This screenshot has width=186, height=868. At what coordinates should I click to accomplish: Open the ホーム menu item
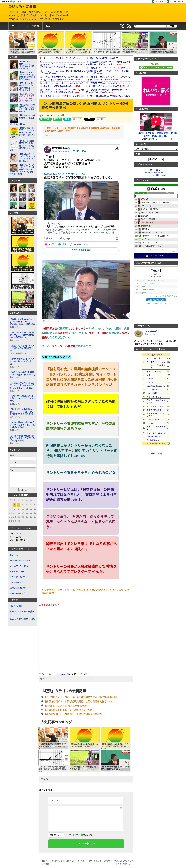click(15, 26)
